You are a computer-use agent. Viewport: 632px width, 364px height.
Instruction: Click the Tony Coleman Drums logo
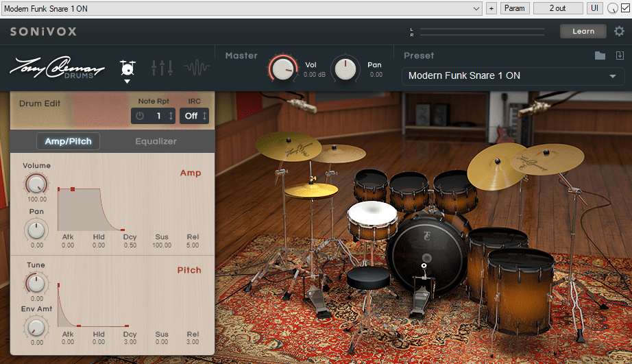click(x=57, y=67)
